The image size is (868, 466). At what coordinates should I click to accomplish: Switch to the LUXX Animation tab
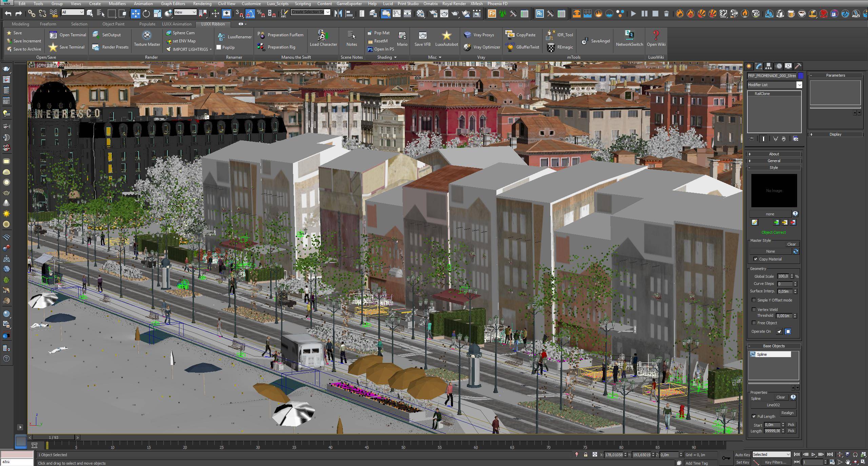(176, 24)
